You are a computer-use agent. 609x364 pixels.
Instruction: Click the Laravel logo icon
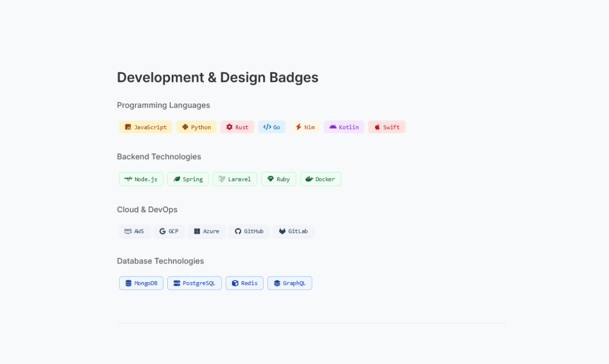[222, 179]
